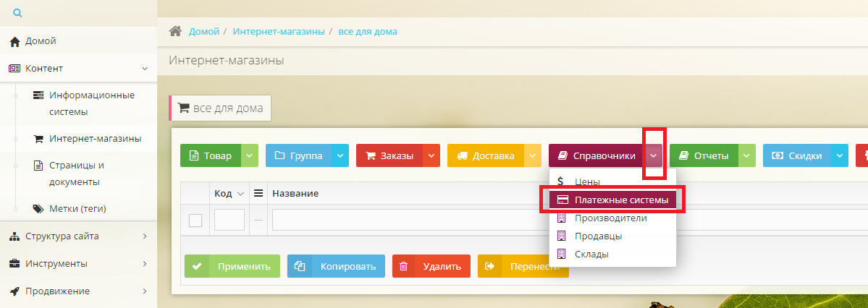
Task: Open Интернет-магазины in the sidebar
Action: (x=94, y=138)
